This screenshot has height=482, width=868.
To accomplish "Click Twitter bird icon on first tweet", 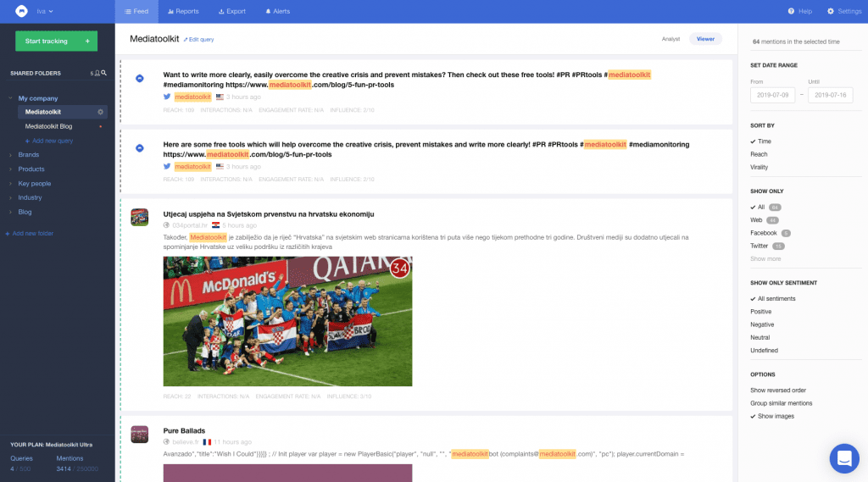I will (167, 97).
